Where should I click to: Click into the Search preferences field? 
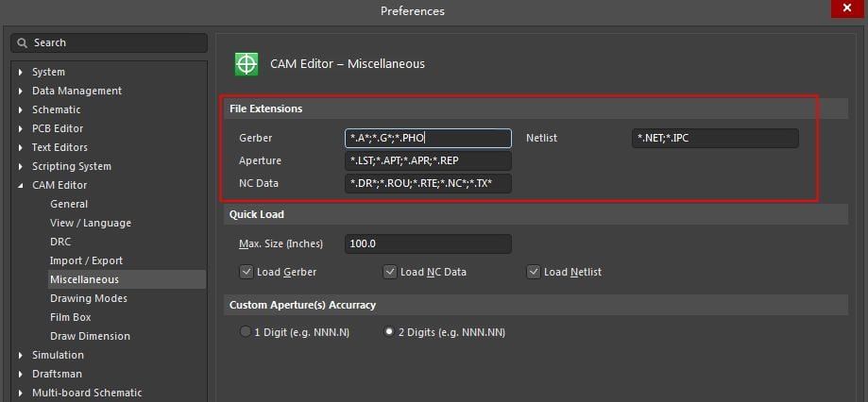109,42
